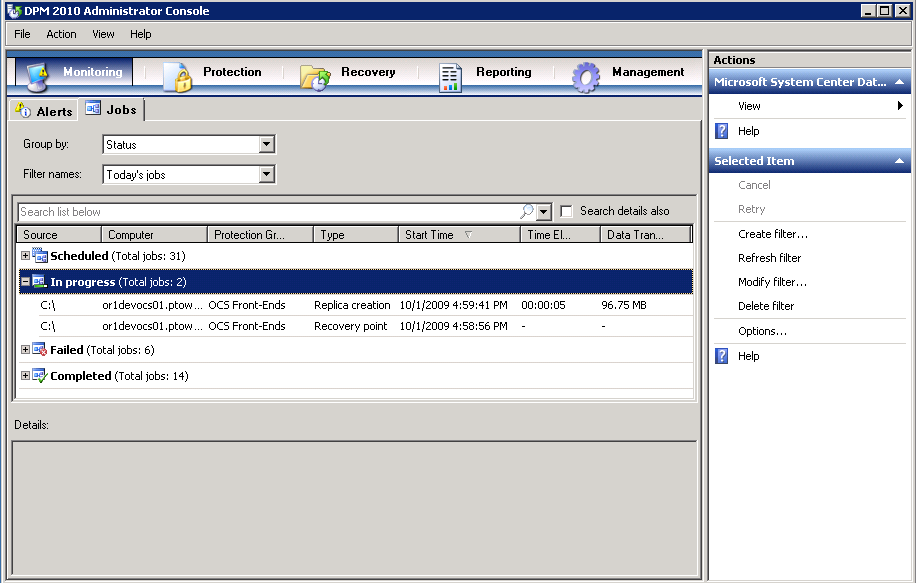Viewport: 916px width, 583px height.
Task: Sort by the Data Tran... column header
Action: 646,234
